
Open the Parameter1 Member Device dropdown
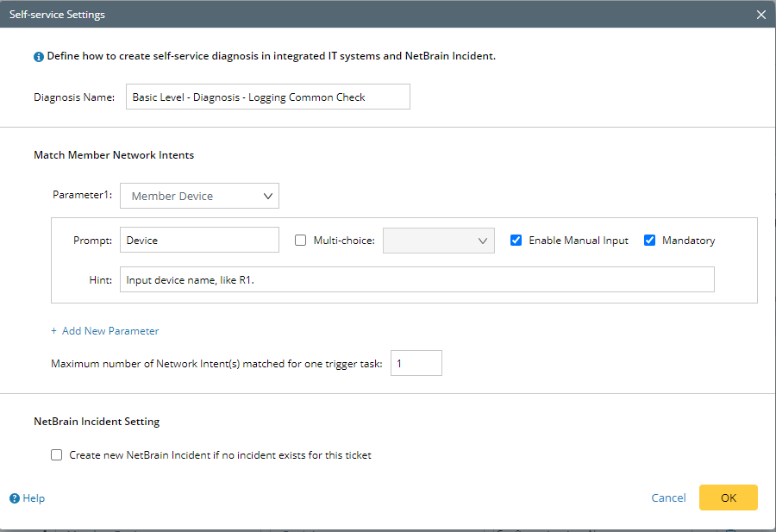pyautogui.click(x=199, y=196)
